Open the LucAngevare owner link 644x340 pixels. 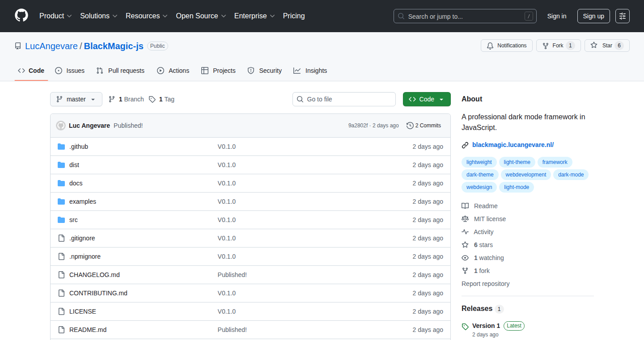51,46
